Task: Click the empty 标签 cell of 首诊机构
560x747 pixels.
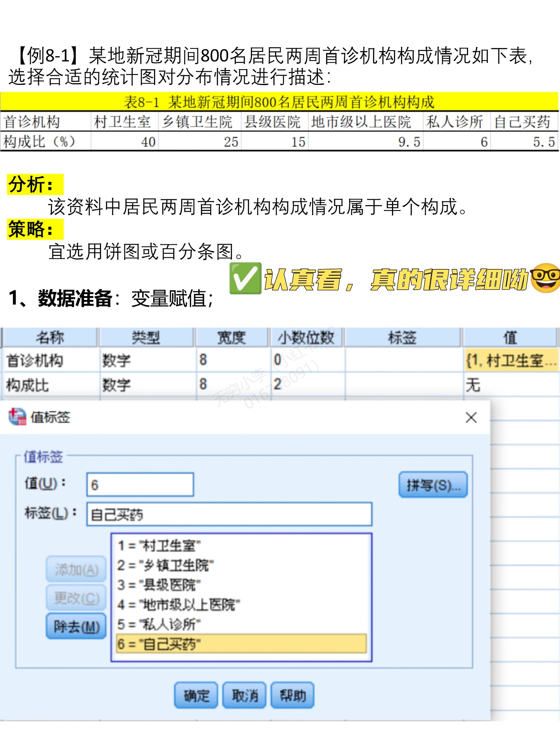Action: (x=404, y=360)
